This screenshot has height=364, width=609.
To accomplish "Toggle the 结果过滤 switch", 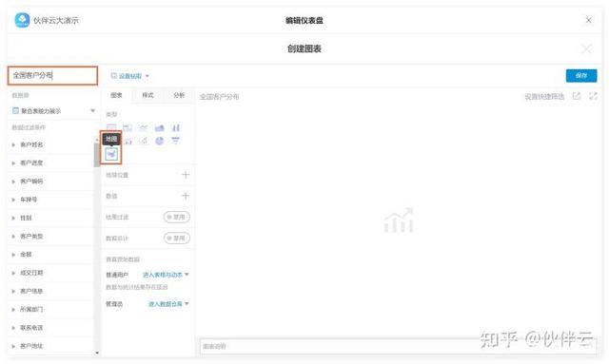I will 177,217.
